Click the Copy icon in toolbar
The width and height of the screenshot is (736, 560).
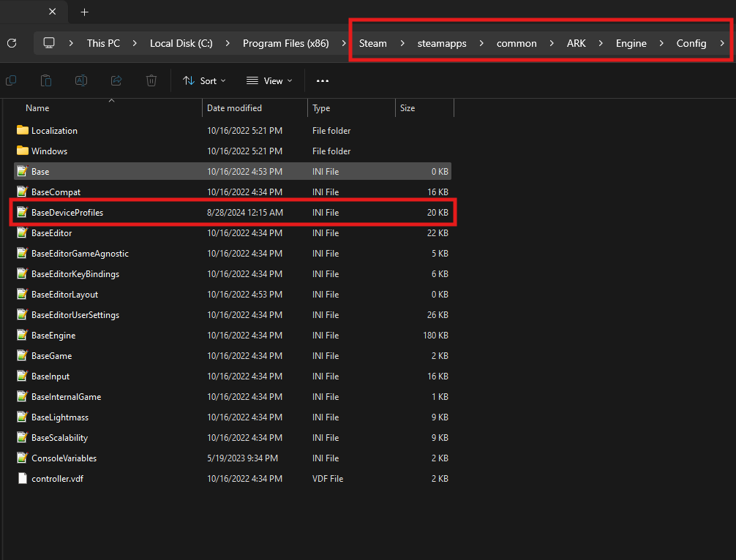click(x=11, y=80)
